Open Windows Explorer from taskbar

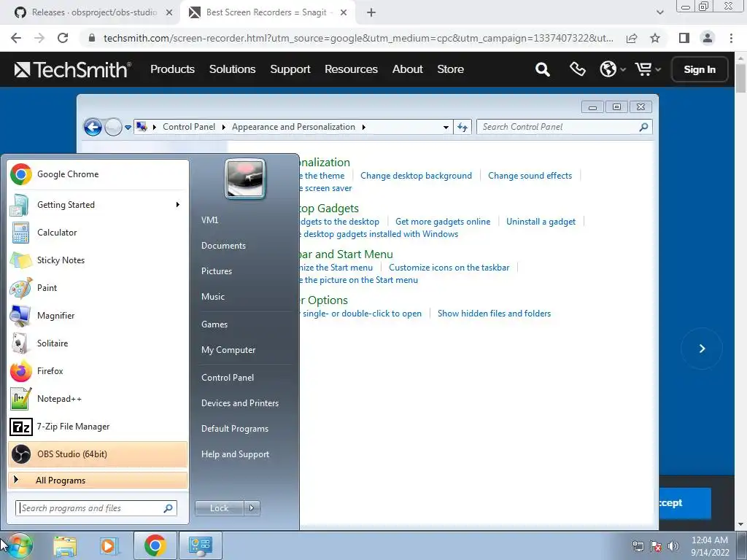coord(65,545)
